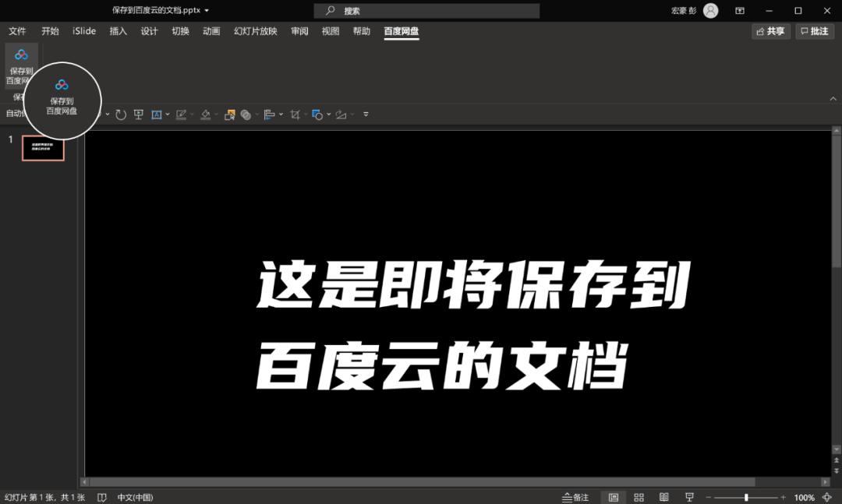
Task: Select the crop icon on the toolbar
Action: pyautogui.click(x=295, y=114)
